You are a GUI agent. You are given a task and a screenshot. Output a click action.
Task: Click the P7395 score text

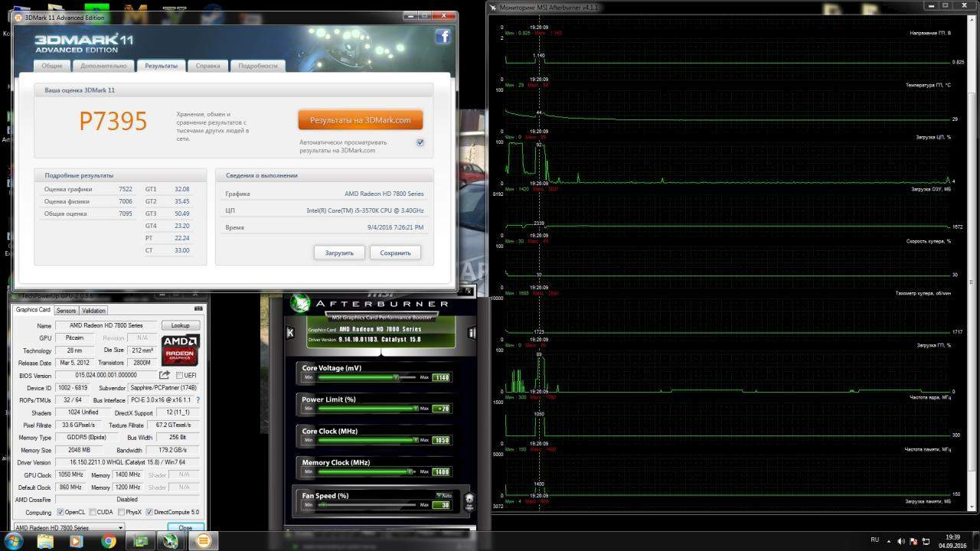click(x=113, y=121)
